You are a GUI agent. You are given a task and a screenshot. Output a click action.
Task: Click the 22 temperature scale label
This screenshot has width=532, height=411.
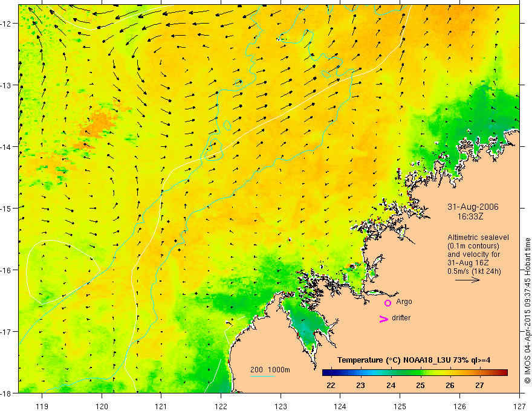pyautogui.click(x=331, y=385)
